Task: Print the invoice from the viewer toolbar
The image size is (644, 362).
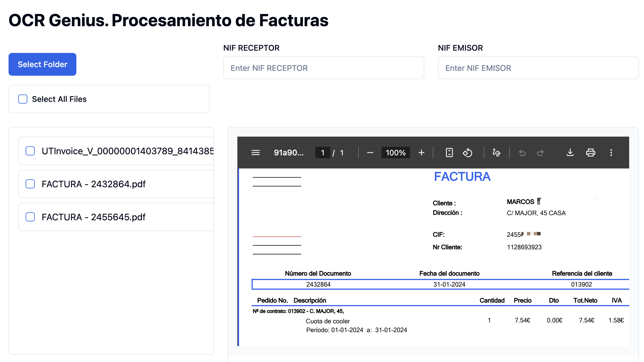Action: coord(591,153)
